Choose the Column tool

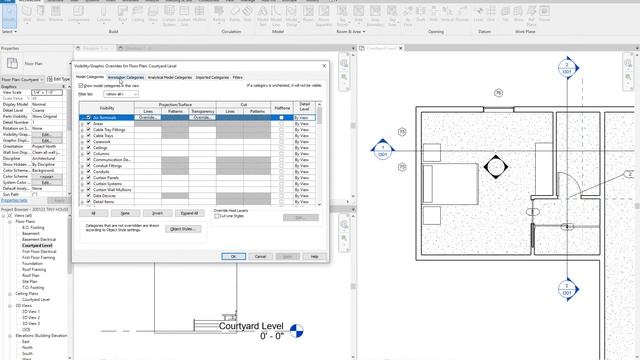click(x=104, y=14)
